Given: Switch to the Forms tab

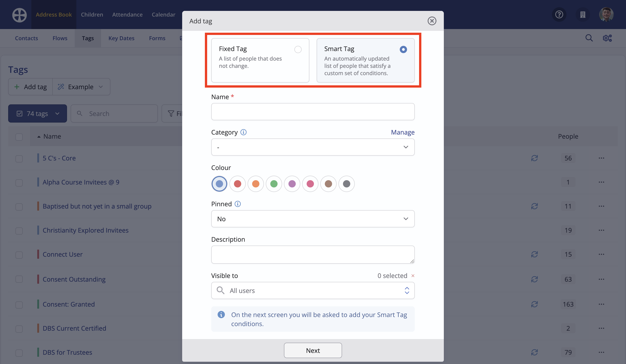Looking at the screenshot, I should pos(157,38).
